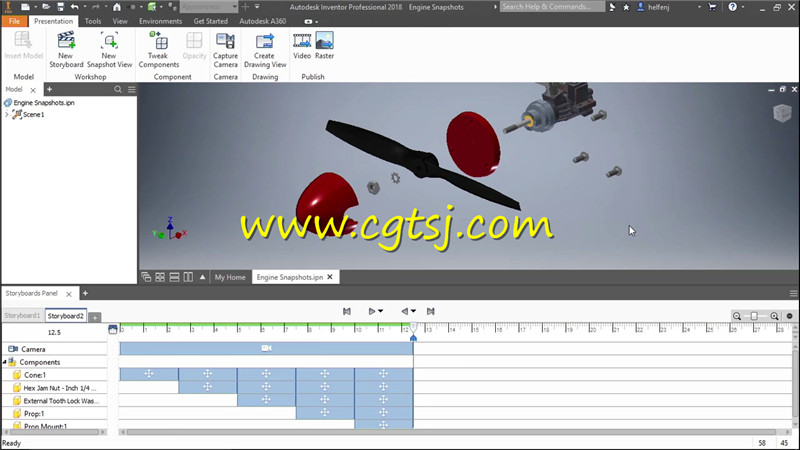
Task: Close the Engine Snapshots.ipn document tab
Action: 330,277
